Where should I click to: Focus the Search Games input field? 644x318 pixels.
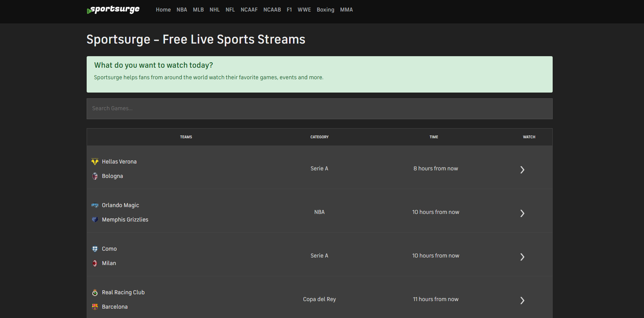(320, 109)
